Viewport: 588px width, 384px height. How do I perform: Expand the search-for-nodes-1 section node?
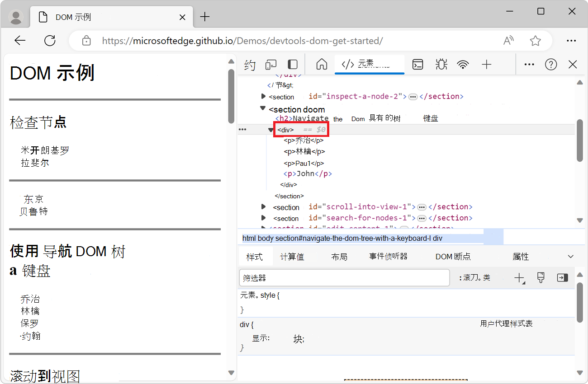click(x=264, y=218)
